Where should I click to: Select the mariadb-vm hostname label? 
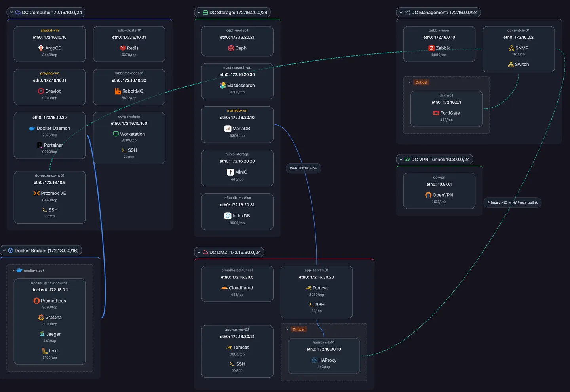(x=237, y=110)
